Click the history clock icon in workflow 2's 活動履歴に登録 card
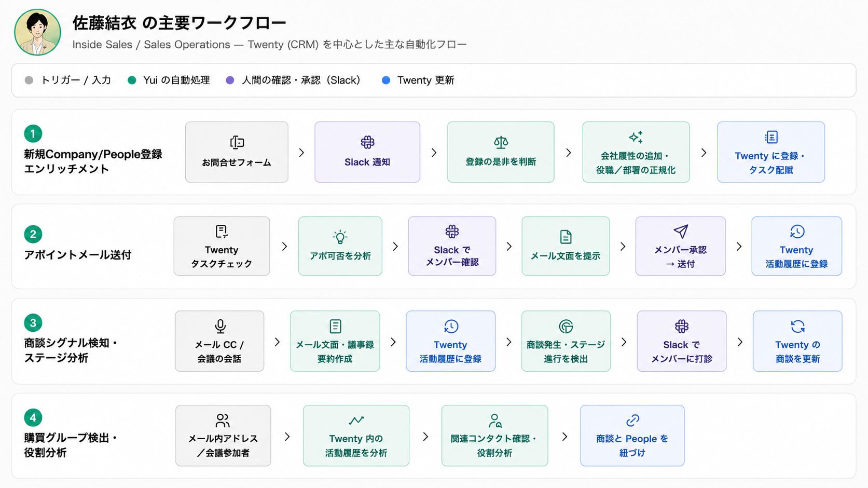Viewport: 868px width, 488px height. pyautogui.click(x=797, y=231)
